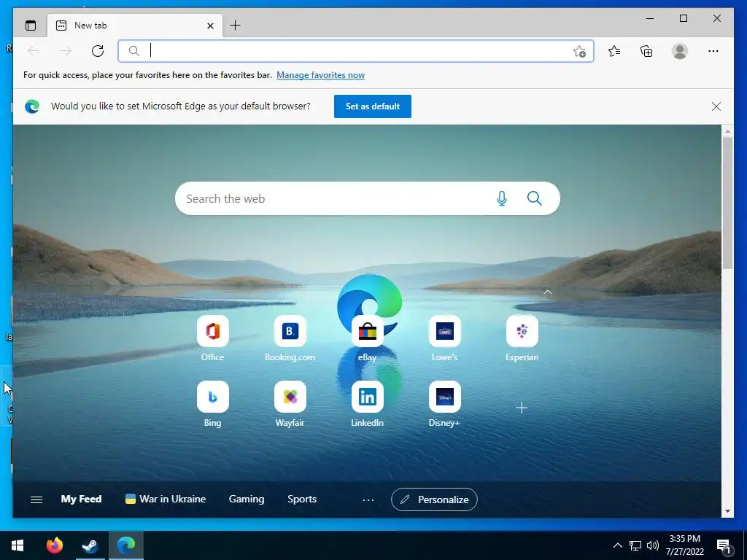
Task: Select the My Feed tab
Action: (x=81, y=499)
